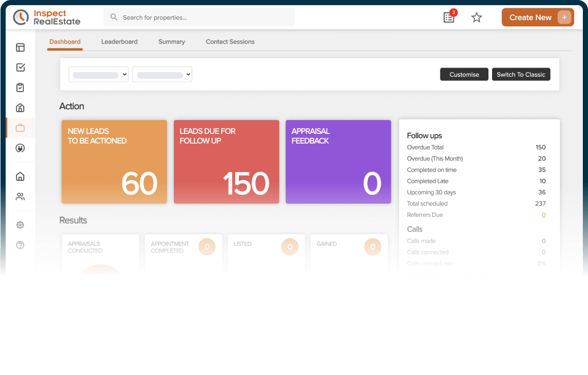This screenshot has height=375, width=588.
Task: Open settings gear icon in sidebar
Action: pos(20,225)
